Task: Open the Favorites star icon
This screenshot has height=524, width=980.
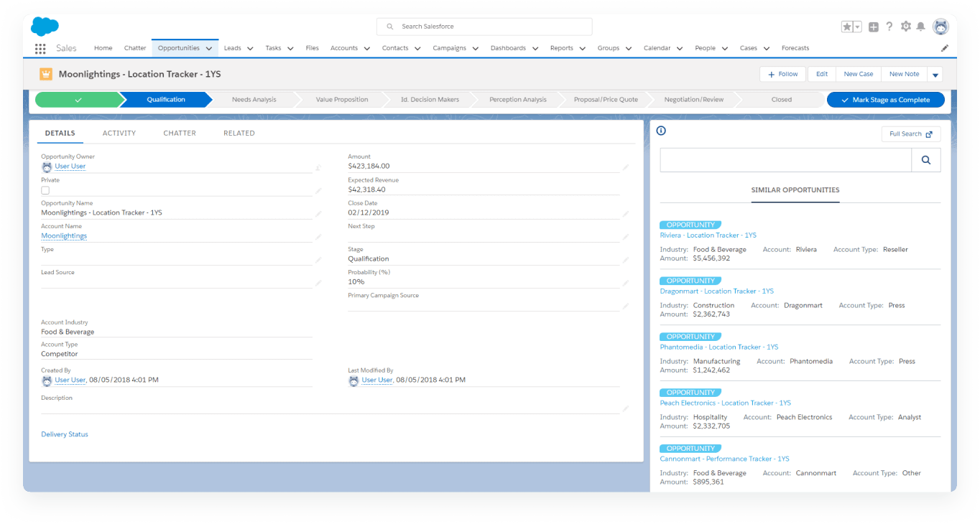Action: click(x=847, y=27)
